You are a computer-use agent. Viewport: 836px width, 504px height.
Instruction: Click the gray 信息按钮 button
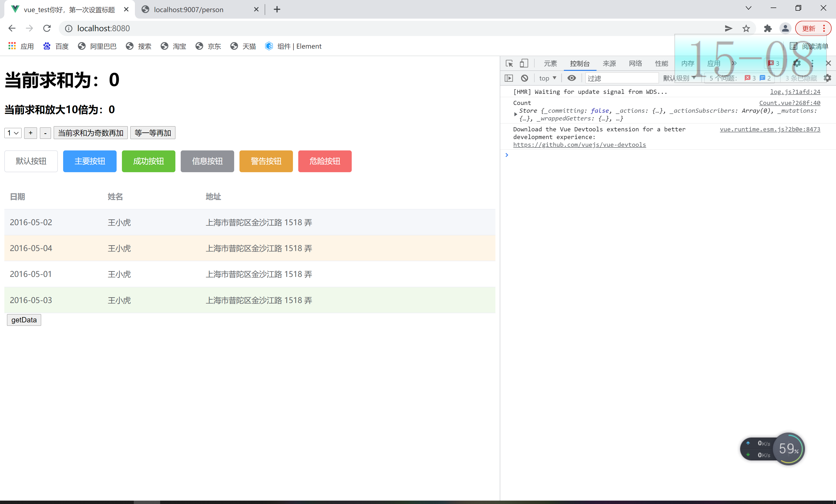point(207,161)
